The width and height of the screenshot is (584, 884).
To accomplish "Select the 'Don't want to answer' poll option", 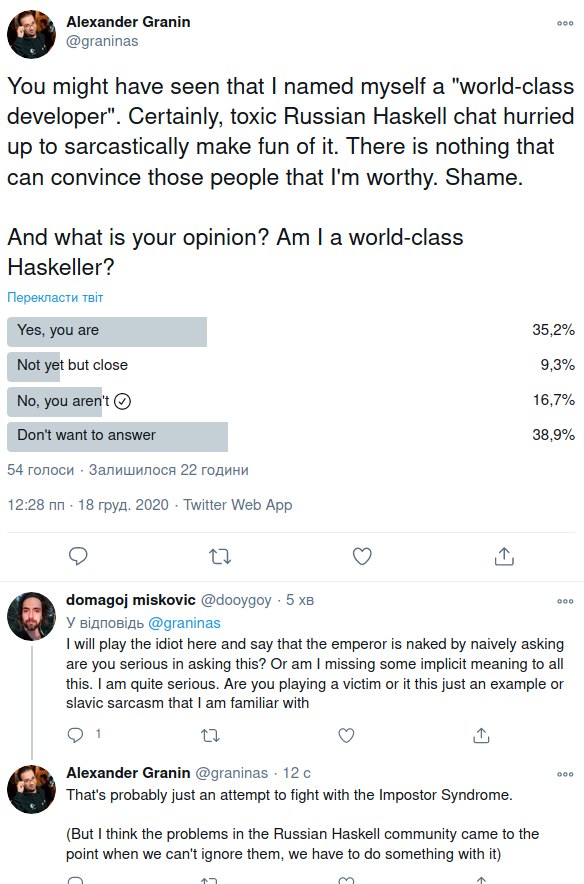I will (x=291, y=436).
